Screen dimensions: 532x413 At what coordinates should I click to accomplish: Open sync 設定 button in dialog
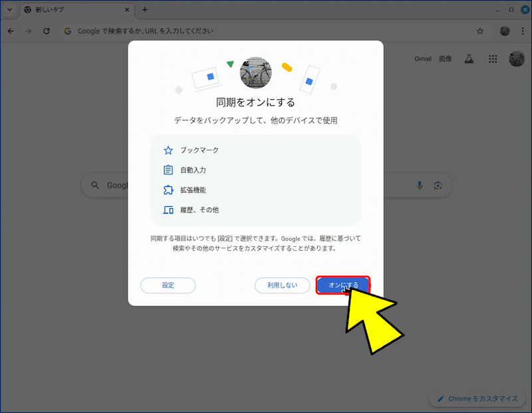pos(168,285)
